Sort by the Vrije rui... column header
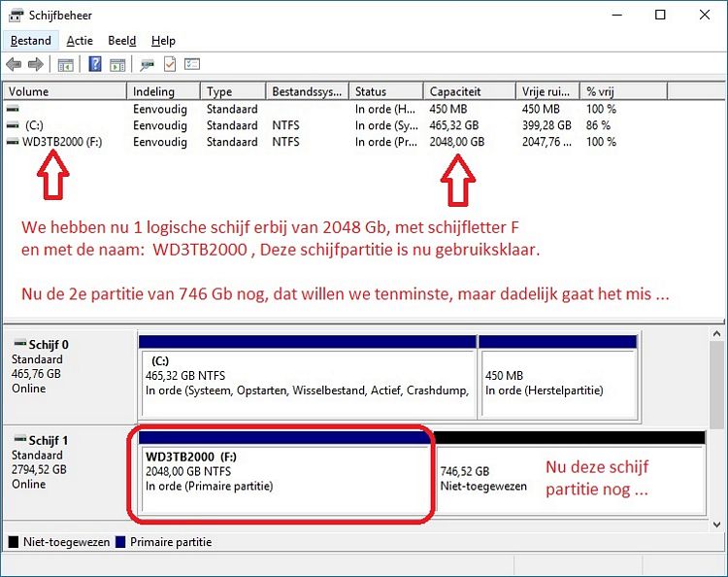728x577 pixels. point(547,91)
